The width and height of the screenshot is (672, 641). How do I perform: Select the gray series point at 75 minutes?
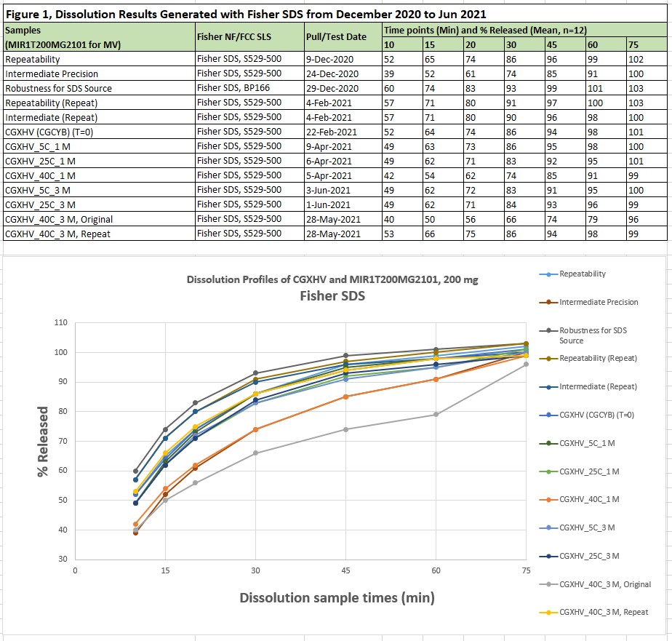[x=526, y=364]
